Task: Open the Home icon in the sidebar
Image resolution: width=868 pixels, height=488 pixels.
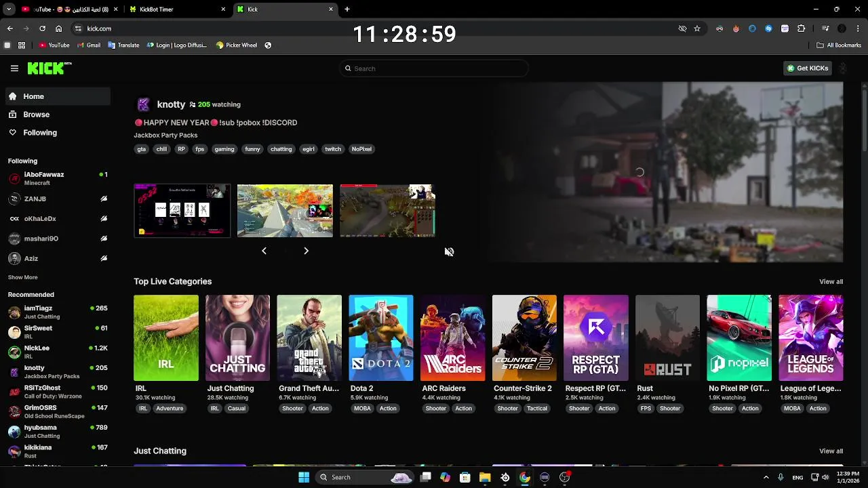Action: point(13,96)
